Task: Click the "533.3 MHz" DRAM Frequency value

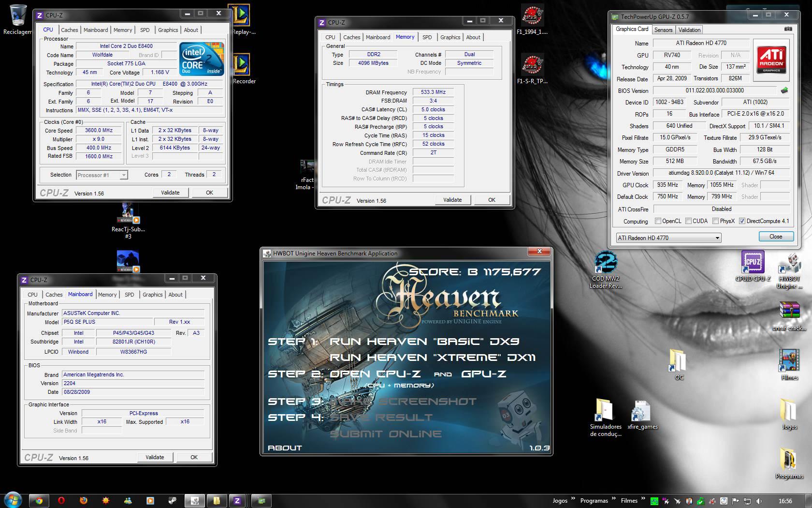Action: point(433,92)
